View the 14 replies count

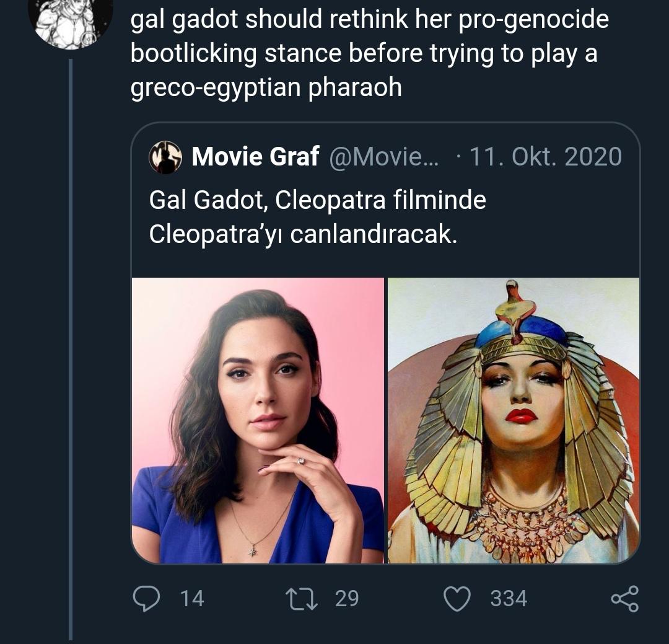(x=192, y=598)
